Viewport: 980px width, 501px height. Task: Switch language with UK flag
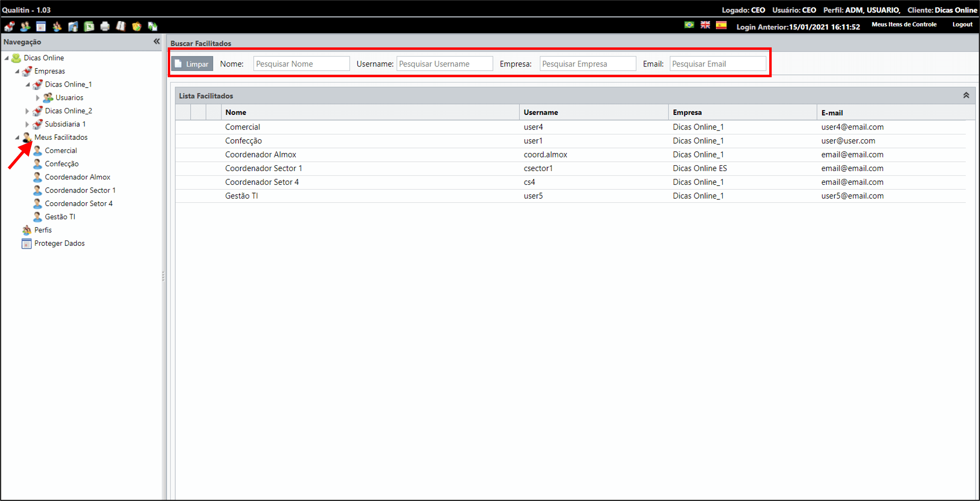(705, 25)
